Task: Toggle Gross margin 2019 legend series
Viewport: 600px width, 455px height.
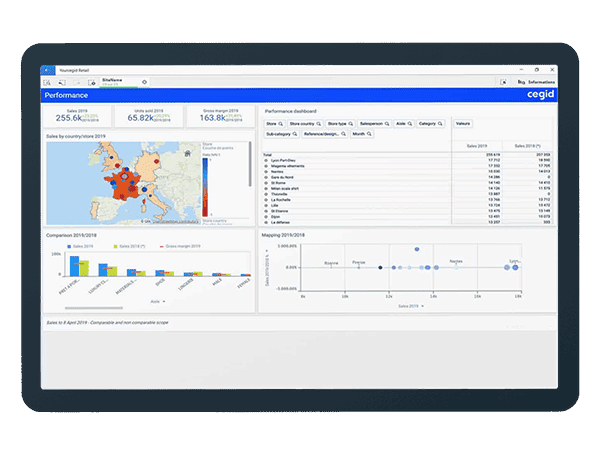Action: pyautogui.click(x=180, y=244)
